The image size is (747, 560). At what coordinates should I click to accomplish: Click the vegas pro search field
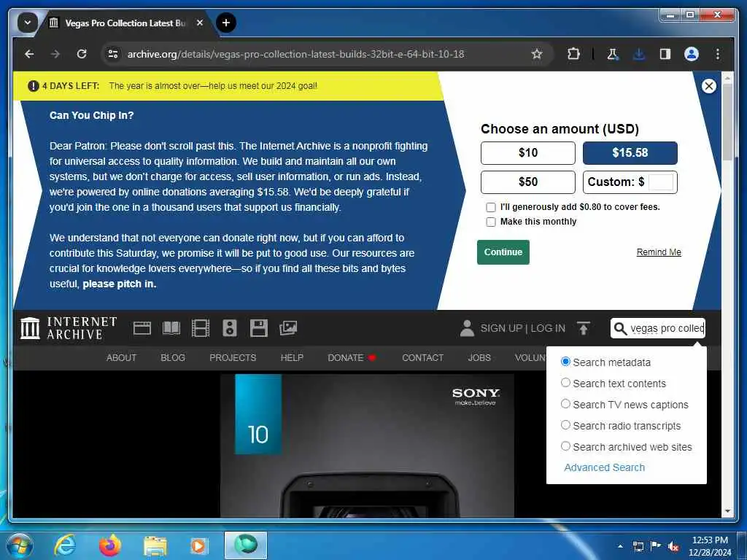coord(667,329)
